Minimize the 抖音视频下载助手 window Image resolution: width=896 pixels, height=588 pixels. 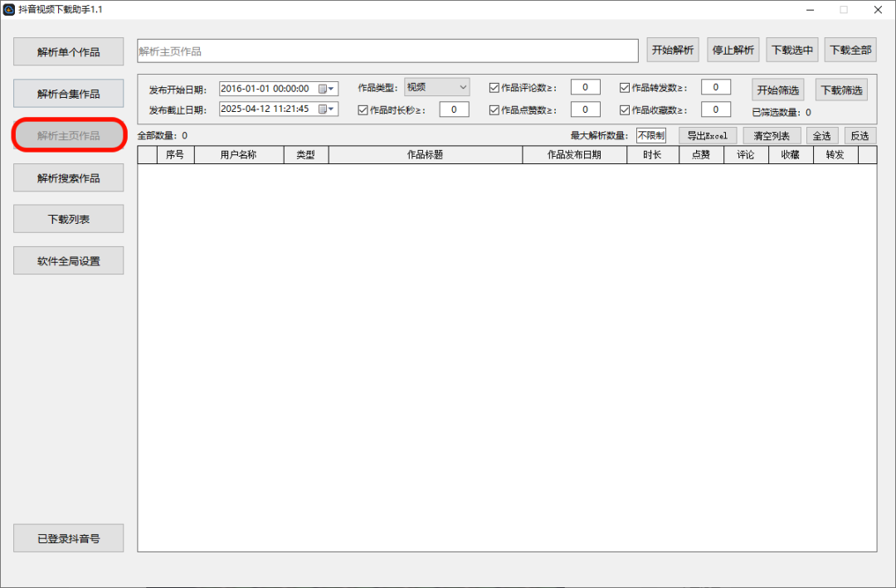tap(811, 10)
